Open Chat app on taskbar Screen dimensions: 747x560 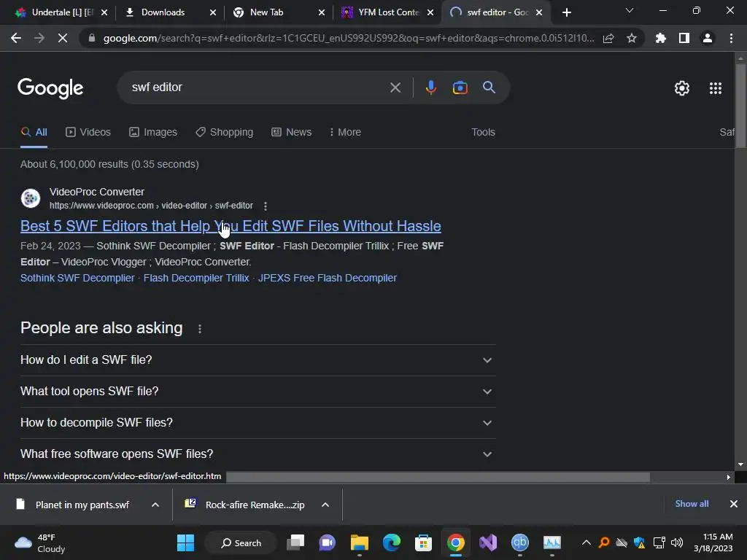point(328,542)
